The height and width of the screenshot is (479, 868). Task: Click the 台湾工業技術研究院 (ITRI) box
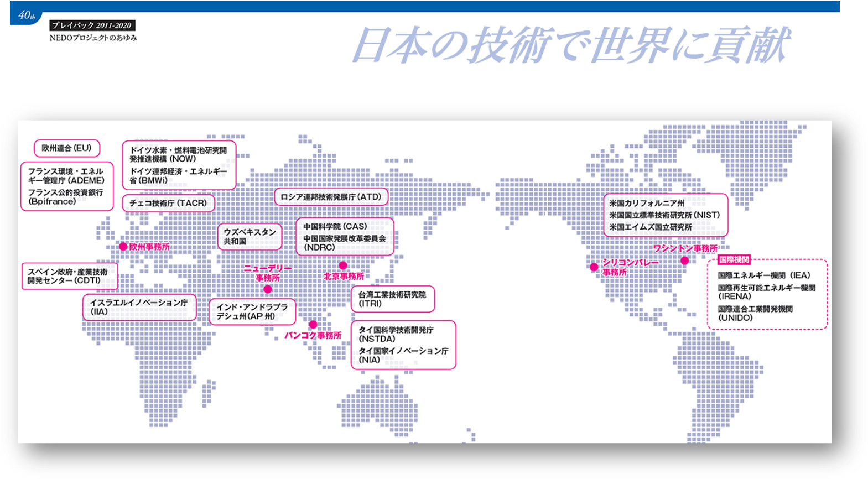[392, 299]
